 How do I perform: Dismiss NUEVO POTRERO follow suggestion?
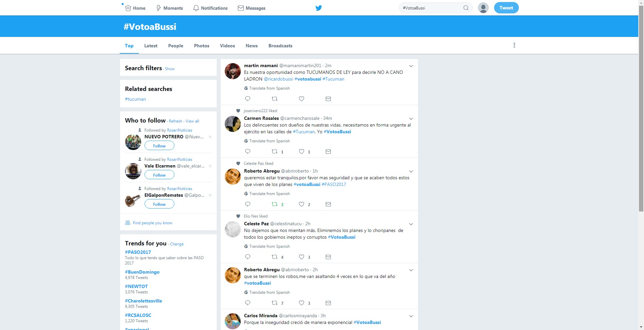click(x=210, y=137)
